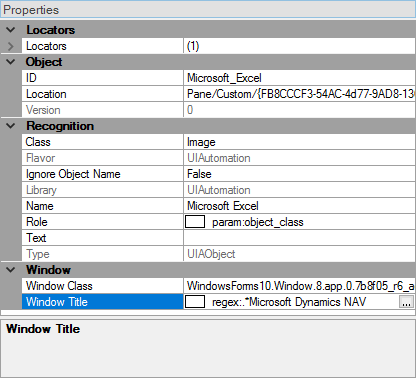The height and width of the screenshot is (378, 416).
Task: Edit the regex Microsoft Dynamics NAV value
Action: coord(289,302)
